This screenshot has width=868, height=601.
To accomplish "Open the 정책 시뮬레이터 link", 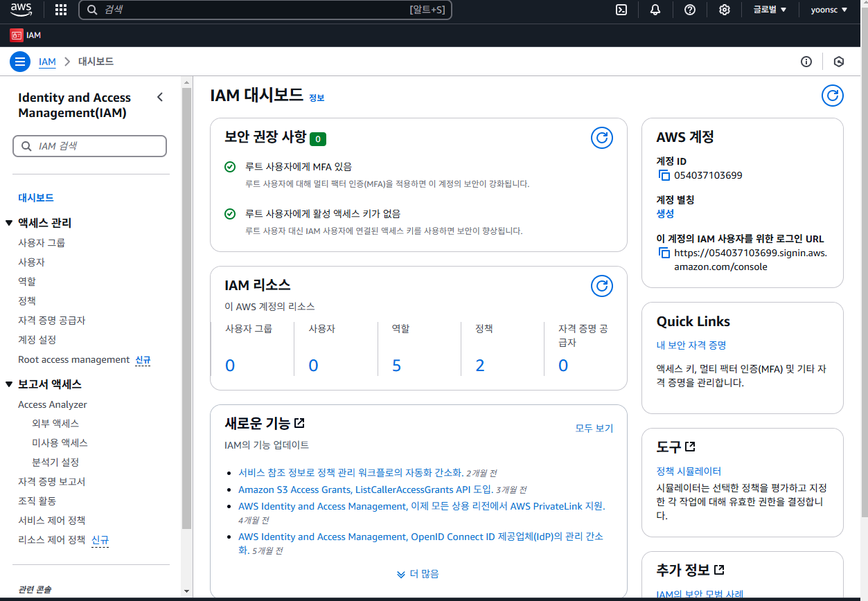I will tap(689, 472).
